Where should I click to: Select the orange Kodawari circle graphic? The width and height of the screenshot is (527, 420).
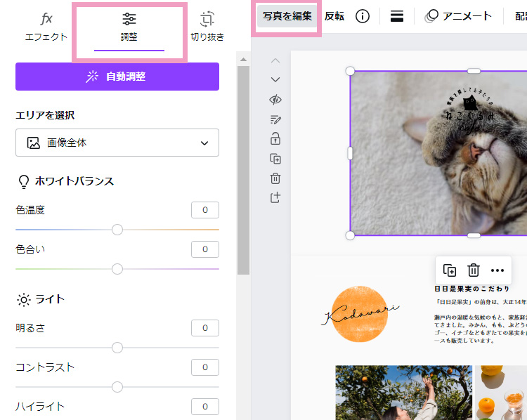tap(360, 314)
